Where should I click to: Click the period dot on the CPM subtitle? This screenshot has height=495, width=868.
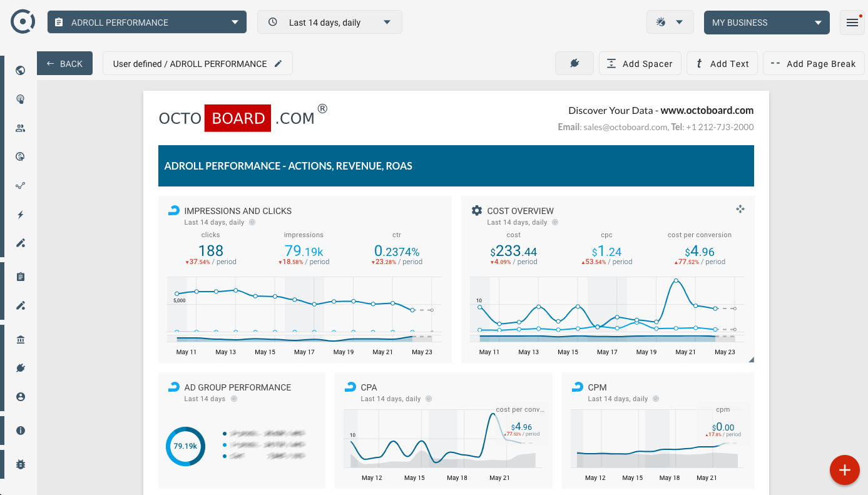(656, 399)
